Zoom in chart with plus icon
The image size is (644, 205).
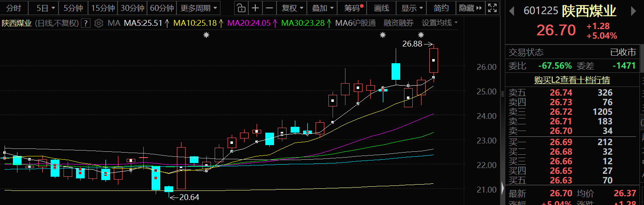[255, 8]
